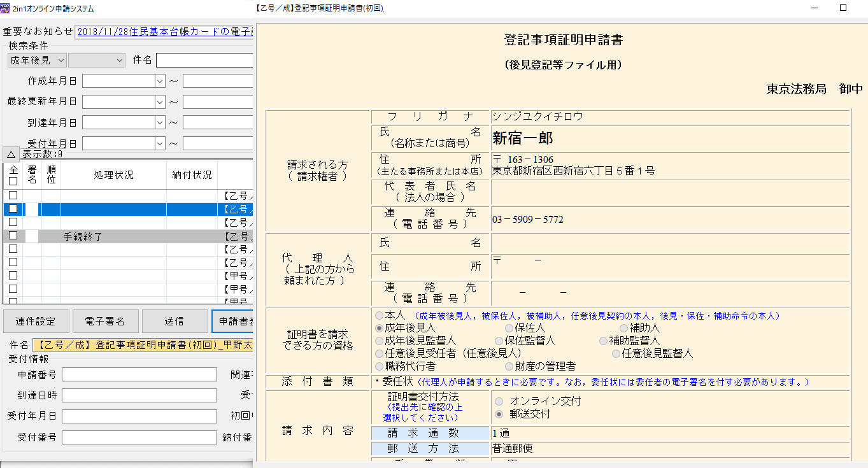Click the 電子署名 button

tap(107, 322)
